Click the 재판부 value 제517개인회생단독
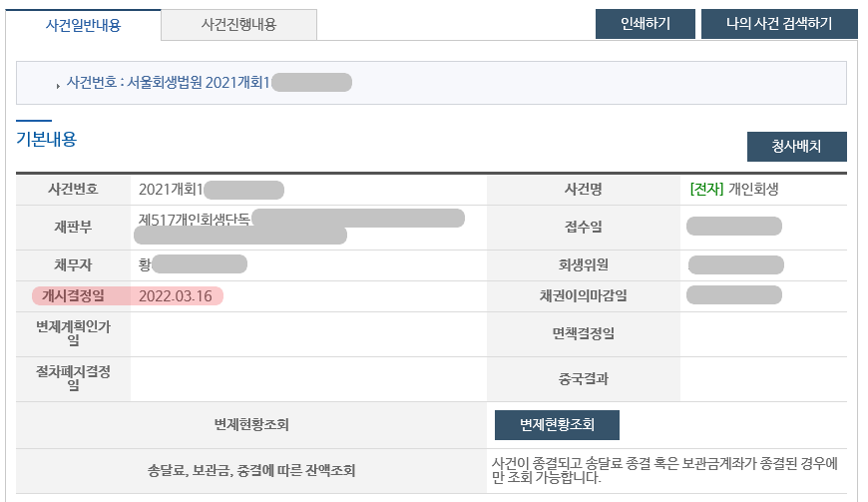 (x=194, y=219)
